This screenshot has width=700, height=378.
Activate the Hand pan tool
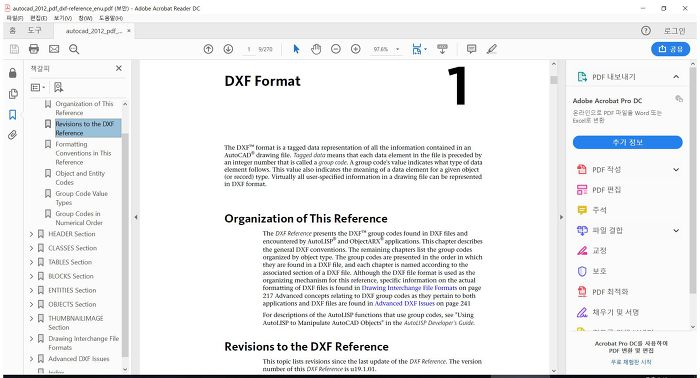coord(316,49)
